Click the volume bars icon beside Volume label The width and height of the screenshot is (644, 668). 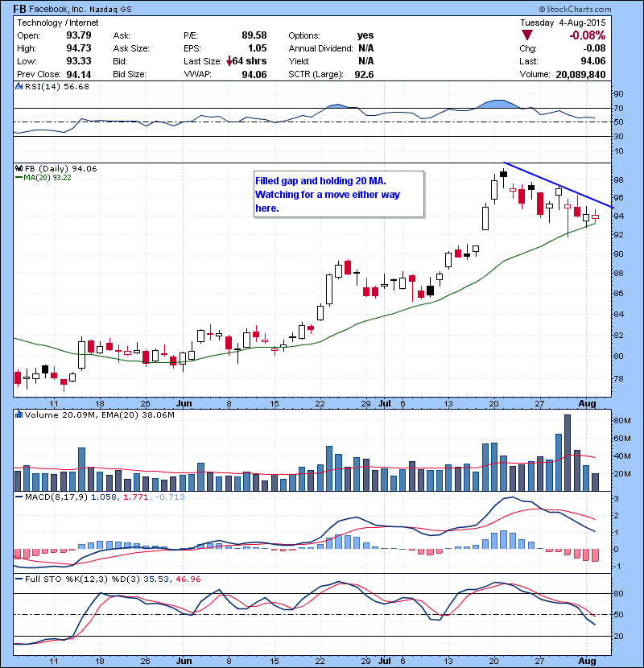pyautogui.click(x=19, y=414)
